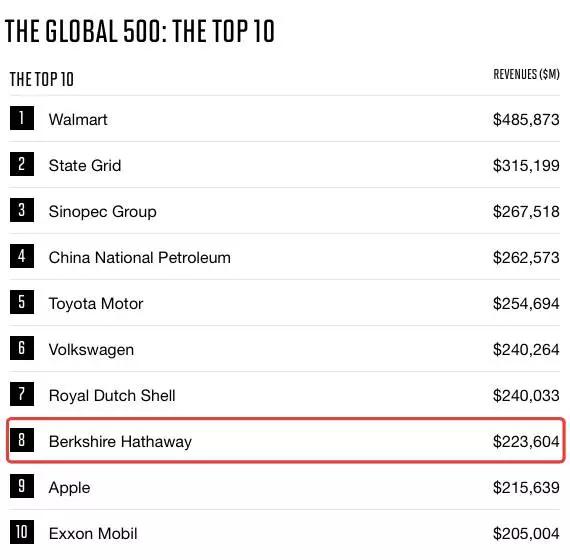The image size is (570, 560).
Task: Click the rank 4 number badge
Action: [22, 256]
